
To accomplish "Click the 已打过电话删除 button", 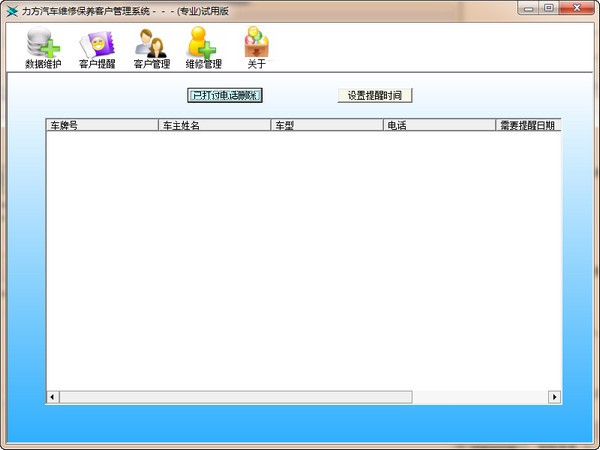I will point(225,95).
